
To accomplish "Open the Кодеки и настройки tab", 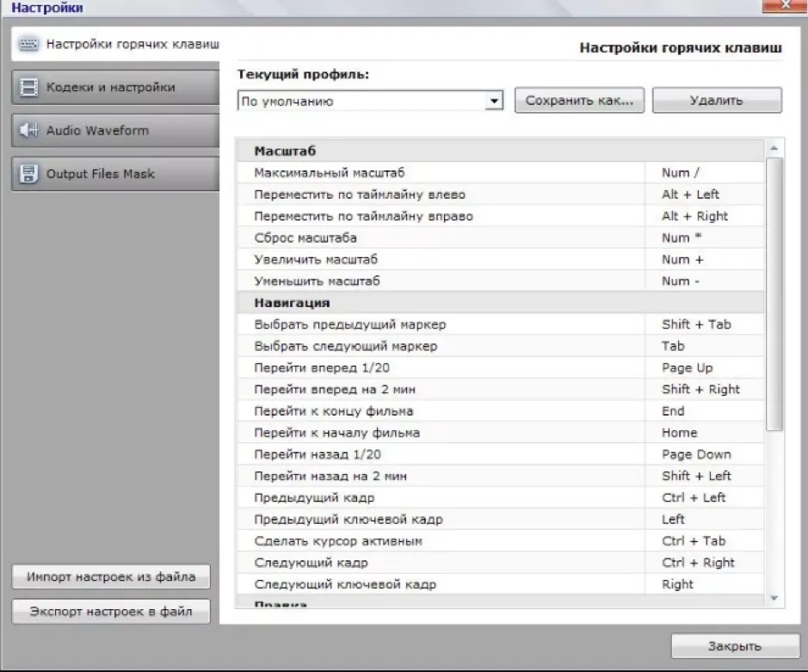I will [x=115, y=87].
